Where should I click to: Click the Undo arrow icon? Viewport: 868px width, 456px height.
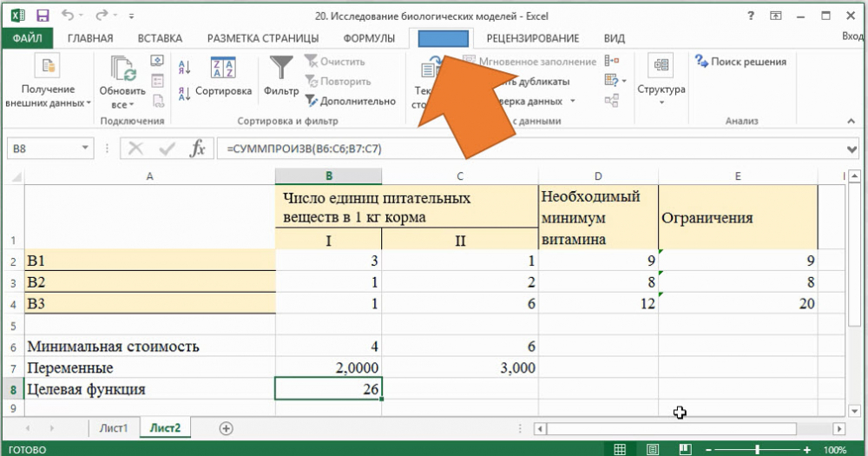pos(69,15)
